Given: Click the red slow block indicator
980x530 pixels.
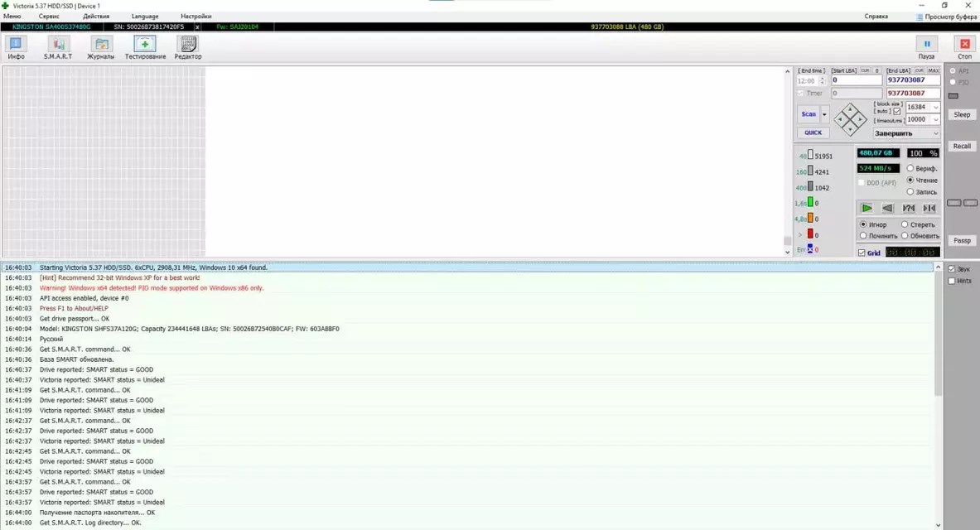Looking at the screenshot, I should 811,234.
